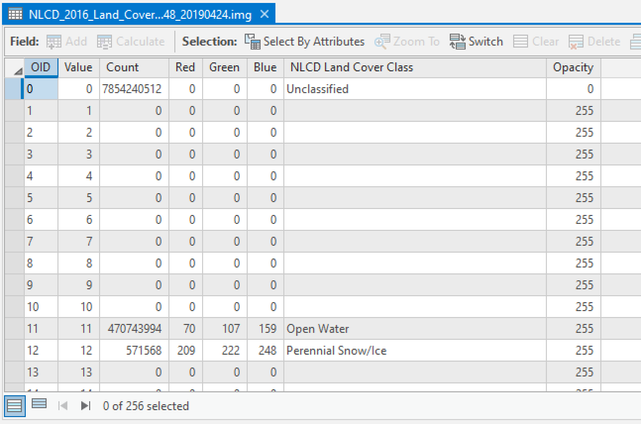Click the Red column header
This screenshot has height=424, width=641.
186,67
